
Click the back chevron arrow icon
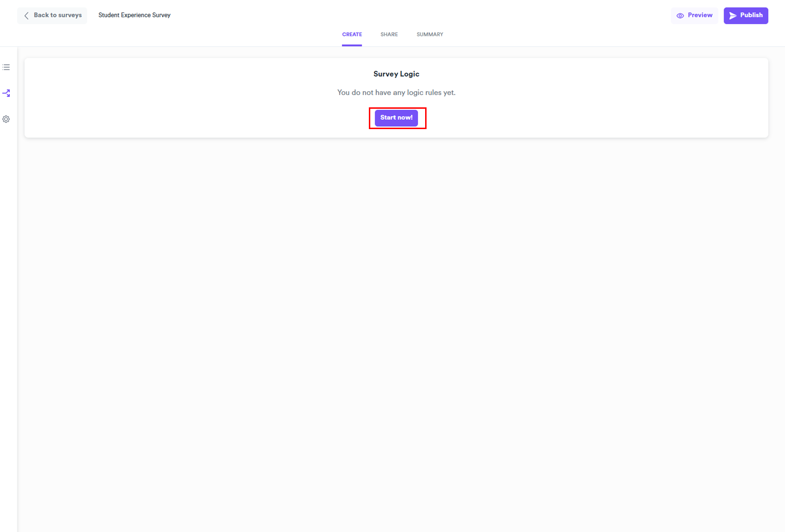(x=26, y=16)
